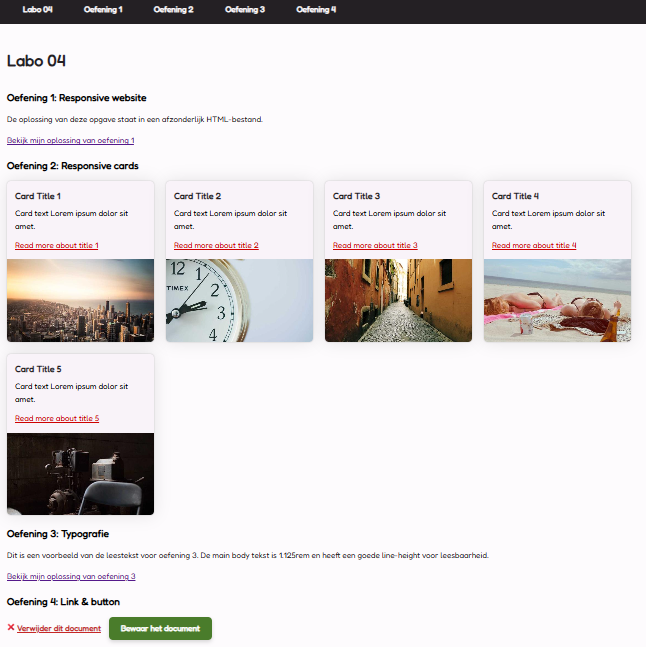The image size is (646, 647).
Task: Open link 'Bekijk mijn oplossing van oefening 1'
Action: [x=70, y=141]
